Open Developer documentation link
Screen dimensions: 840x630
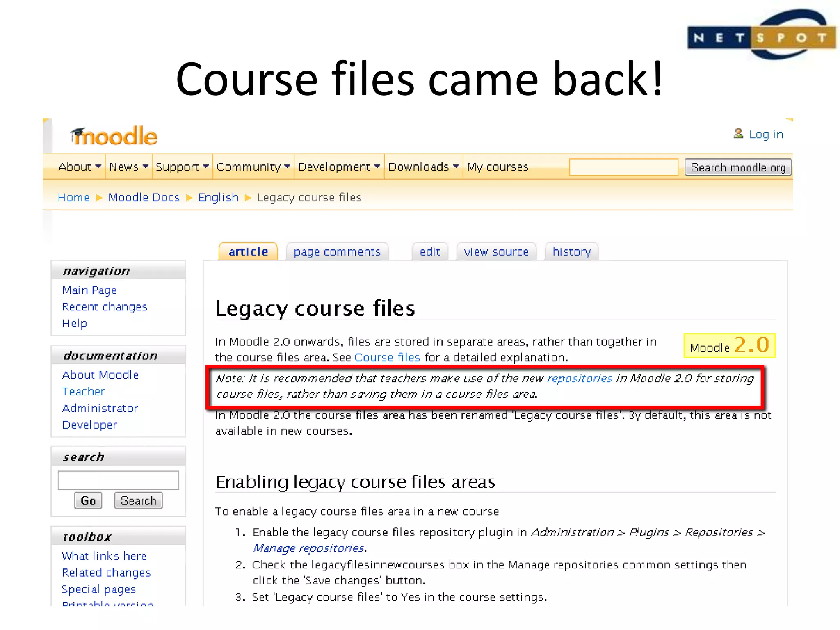point(89,425)
